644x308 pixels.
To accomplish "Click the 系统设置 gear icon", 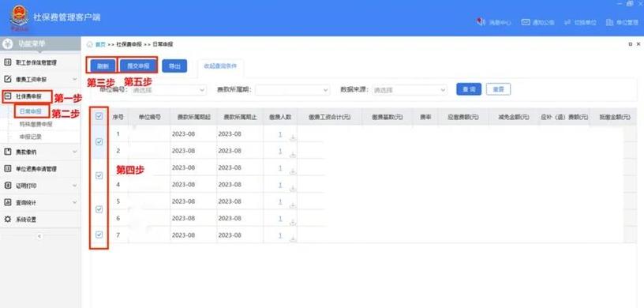I will coord(7,220).
